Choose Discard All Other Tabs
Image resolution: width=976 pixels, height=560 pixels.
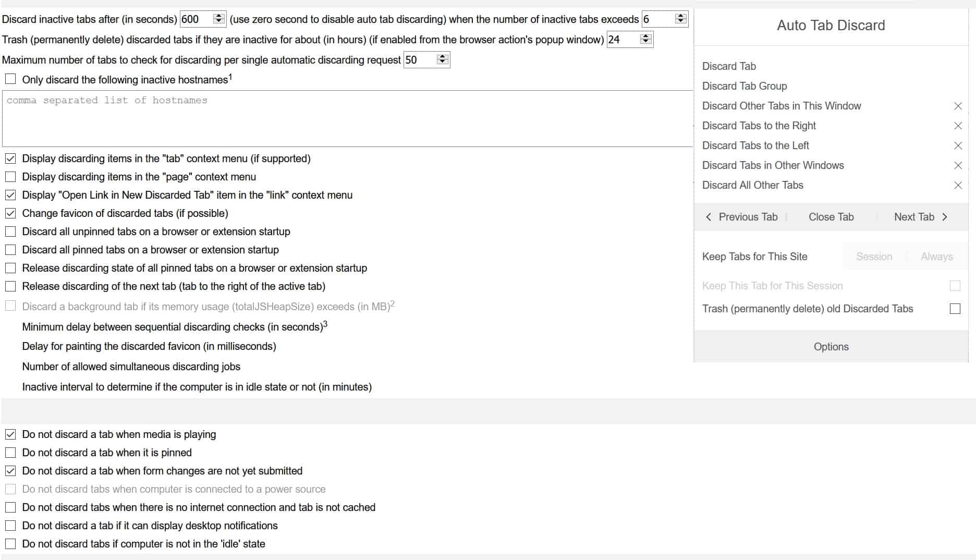(753, 185)
